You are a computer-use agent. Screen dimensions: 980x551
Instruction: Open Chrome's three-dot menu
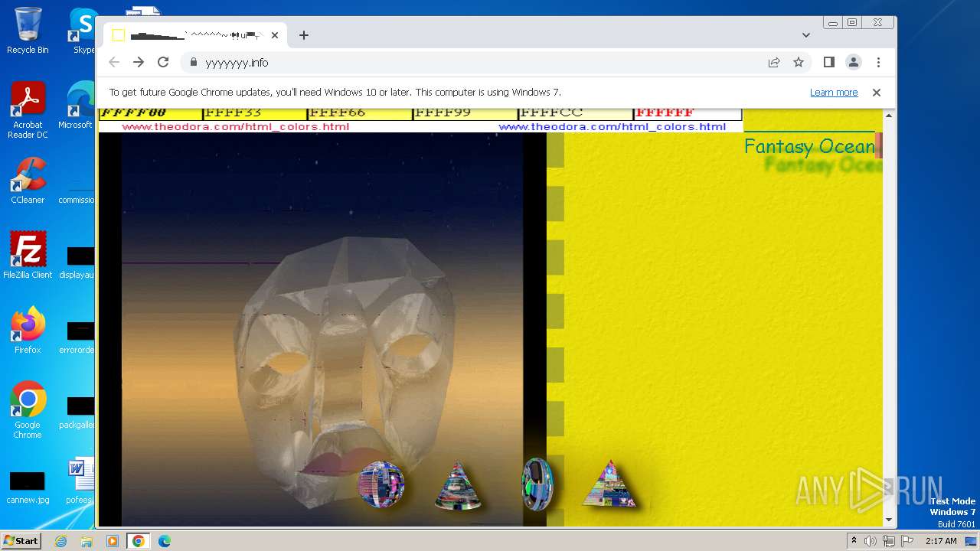pos(878,62)
